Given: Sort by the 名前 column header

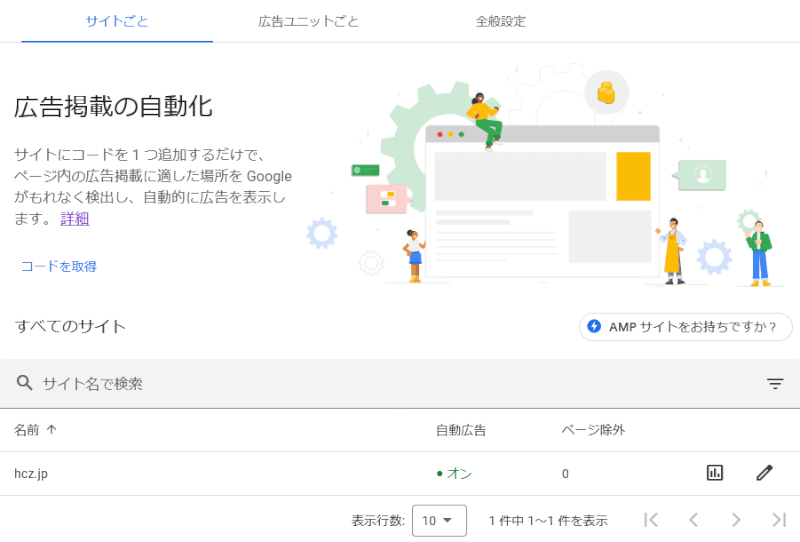Looking at the screenshot, I should [x=27, y=430].
